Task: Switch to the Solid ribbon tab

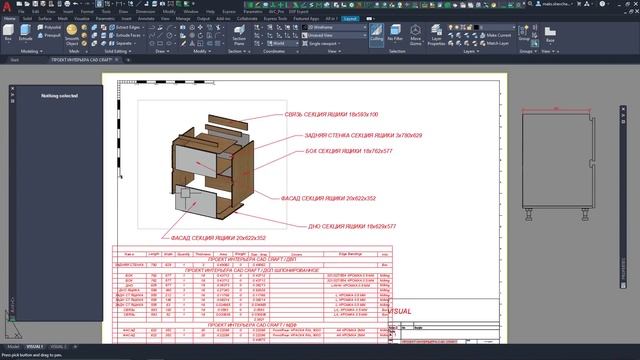Action: (x=27, y=19)
